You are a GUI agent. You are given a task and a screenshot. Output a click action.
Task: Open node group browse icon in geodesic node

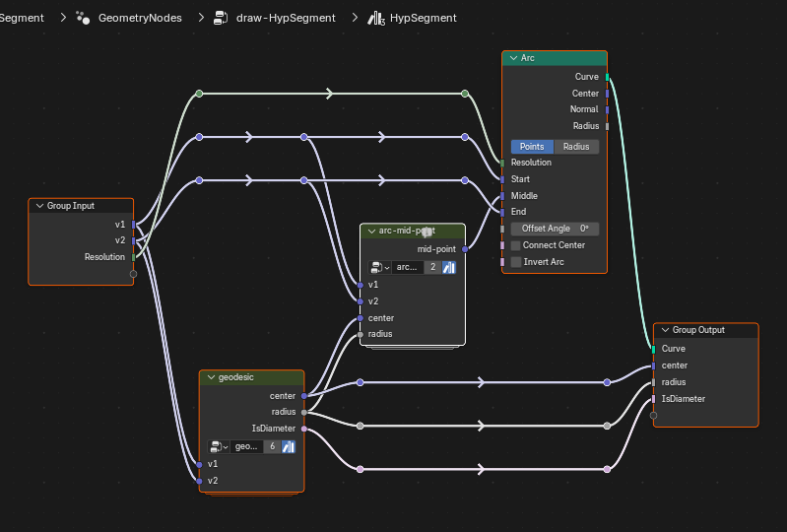pyautogui.click(x=219, y=446)
